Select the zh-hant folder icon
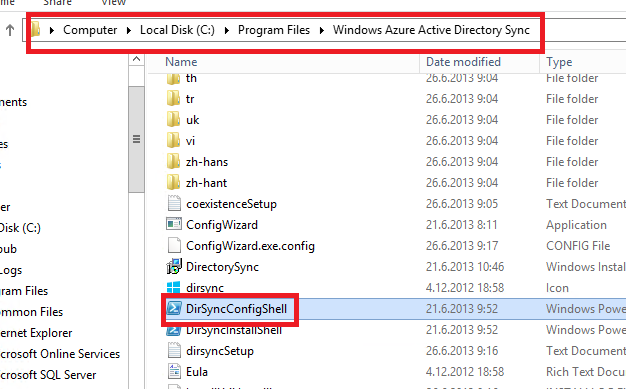The height and width of the screenshot is (389, 626). 173,183
